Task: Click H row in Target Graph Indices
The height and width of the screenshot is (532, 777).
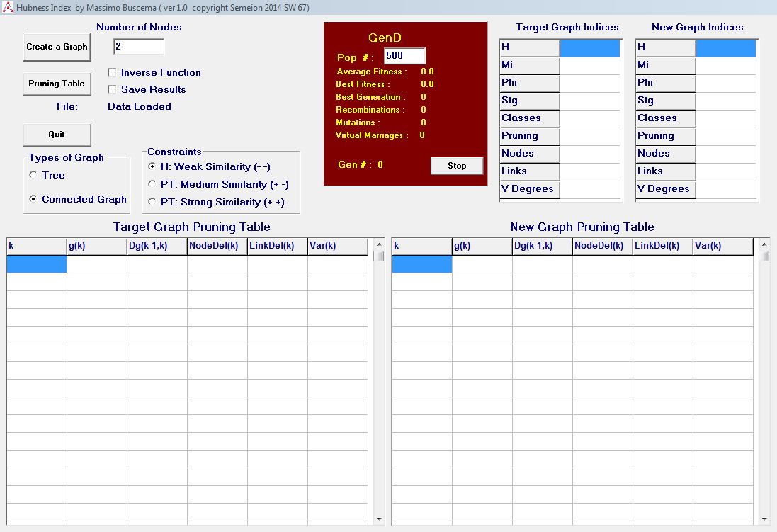Action: (560, 47)
